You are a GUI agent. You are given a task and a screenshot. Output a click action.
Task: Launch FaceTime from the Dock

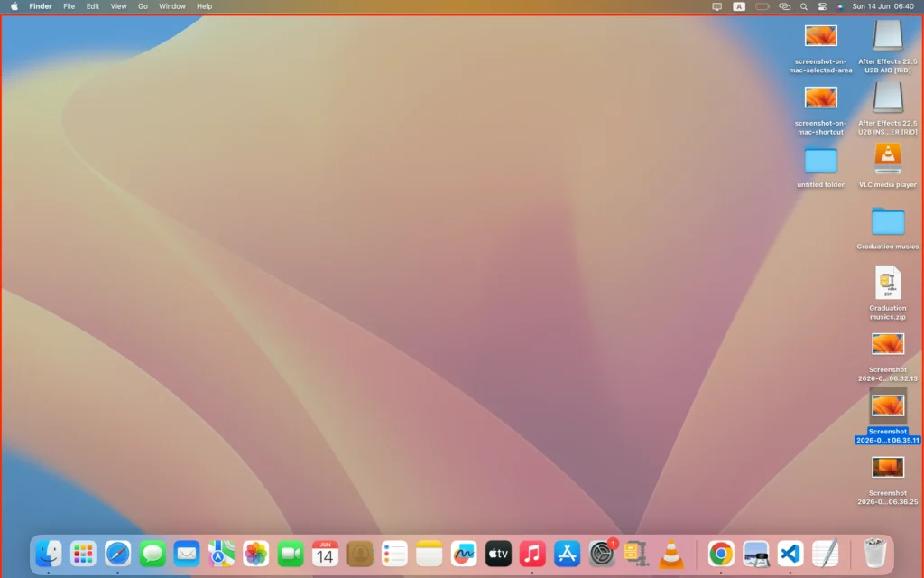[x=291, y=554]
